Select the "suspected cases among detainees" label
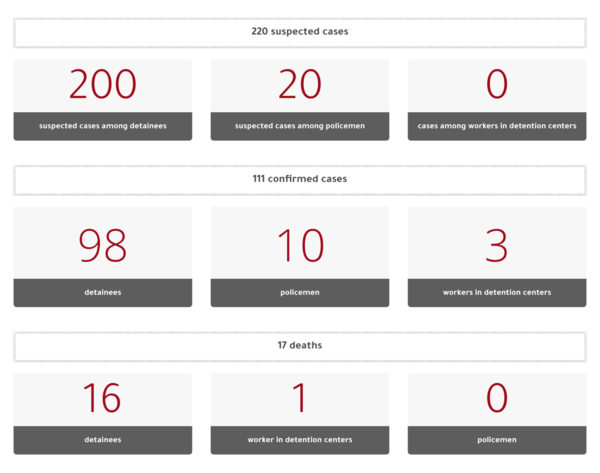Image resolution: width=600 pixels, height=473 pixels. point(103,126)
